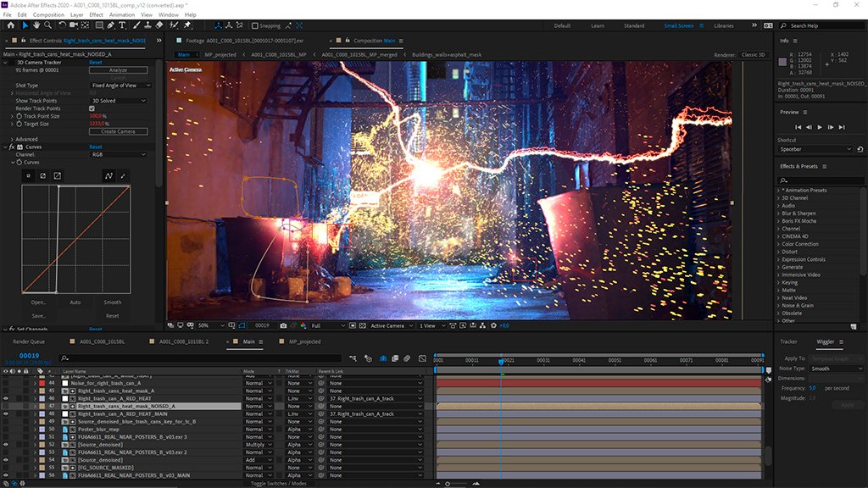
Task: Click the Play button in the Preview panel
Action: tap(820, 127)
